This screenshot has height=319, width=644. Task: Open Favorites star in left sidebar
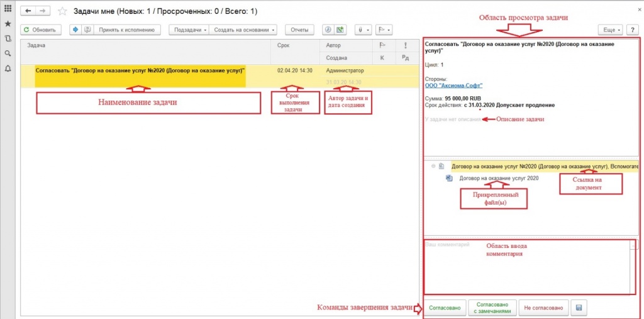click(8, 24)
